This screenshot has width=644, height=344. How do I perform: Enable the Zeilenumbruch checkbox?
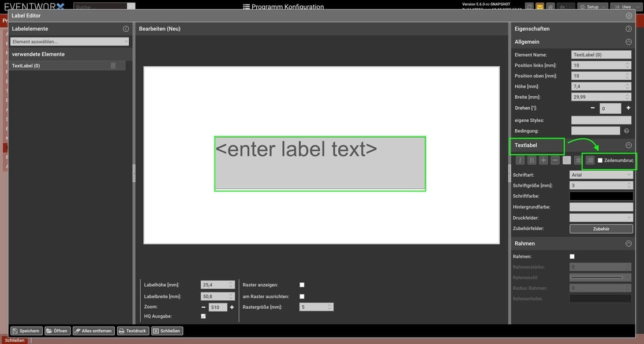600,160
